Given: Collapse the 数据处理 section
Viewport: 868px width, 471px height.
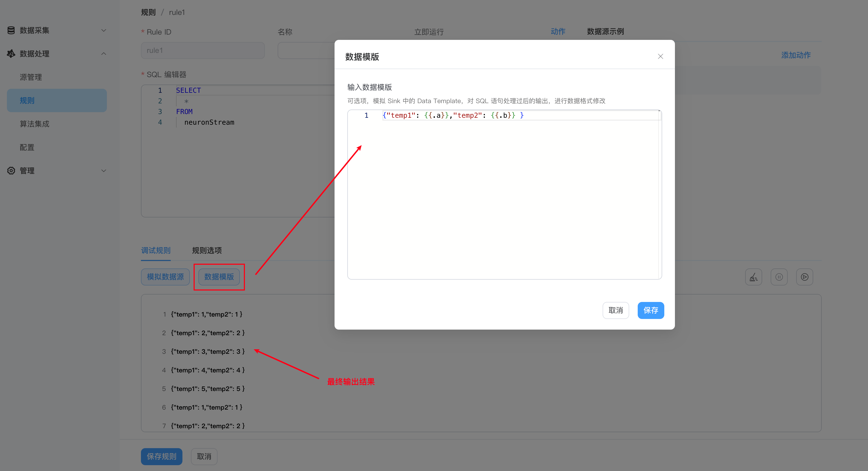Looking at the screenshot, I should (x=103, y=54).
